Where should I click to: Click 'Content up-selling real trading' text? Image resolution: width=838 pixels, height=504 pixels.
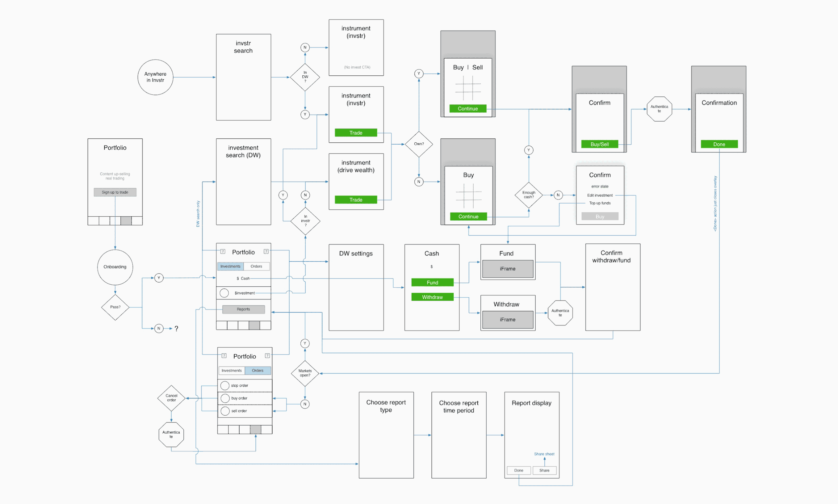tap(115, 176)
